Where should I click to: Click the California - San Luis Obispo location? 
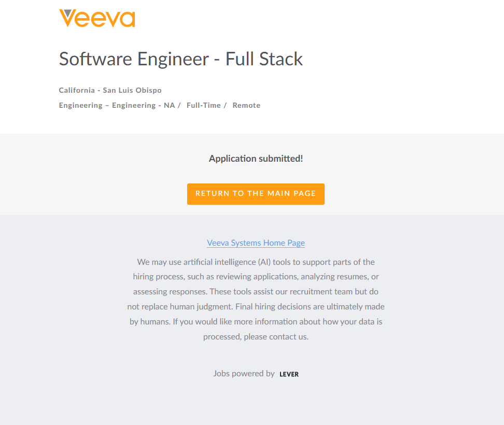pyautogui.click(x=110, y=90)
